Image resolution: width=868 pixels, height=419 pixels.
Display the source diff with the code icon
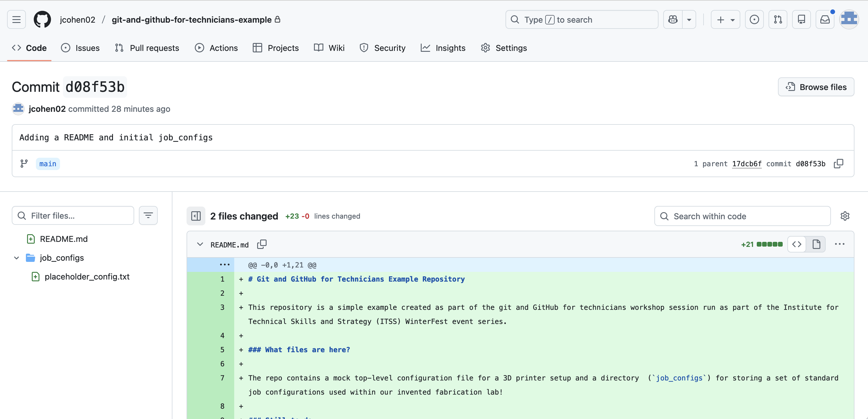coord(797,244)
